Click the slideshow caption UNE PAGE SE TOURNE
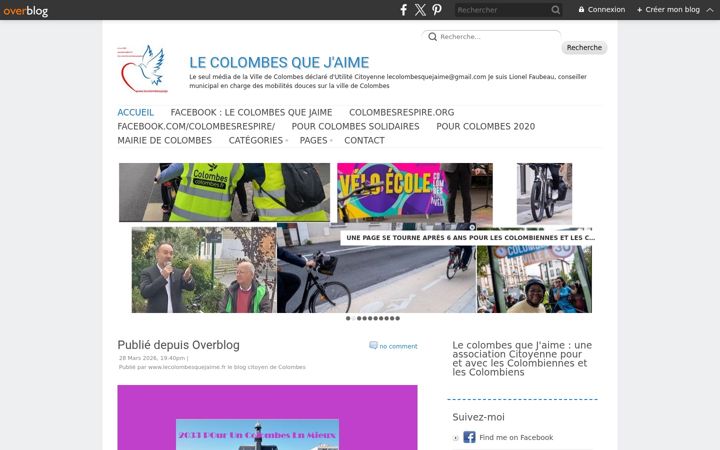 click(x=470, y=238)
